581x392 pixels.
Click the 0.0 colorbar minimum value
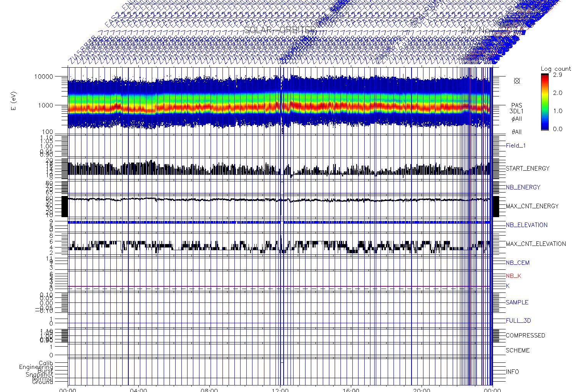(557, 129)
